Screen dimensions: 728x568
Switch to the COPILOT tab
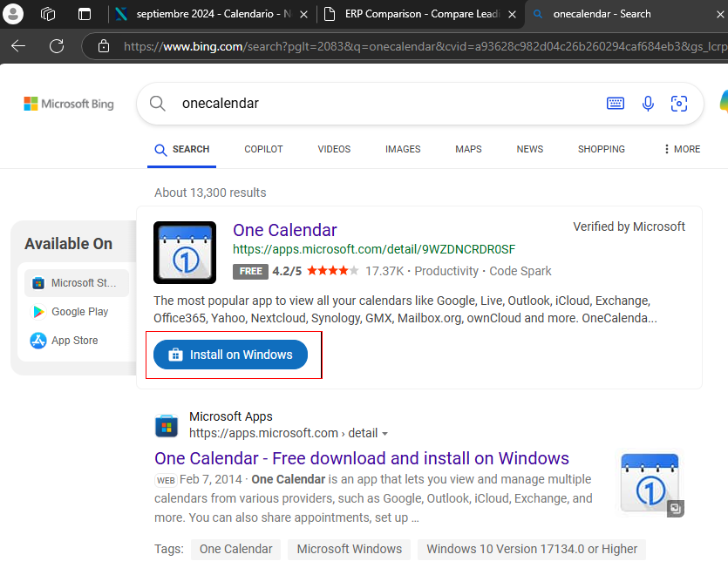263,149
